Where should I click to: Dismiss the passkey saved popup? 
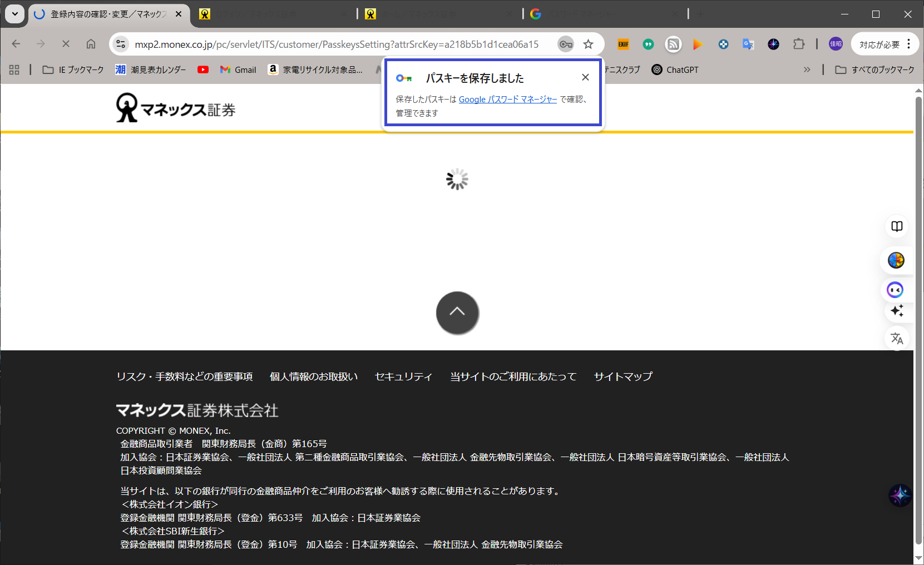[x=585, y=77]
